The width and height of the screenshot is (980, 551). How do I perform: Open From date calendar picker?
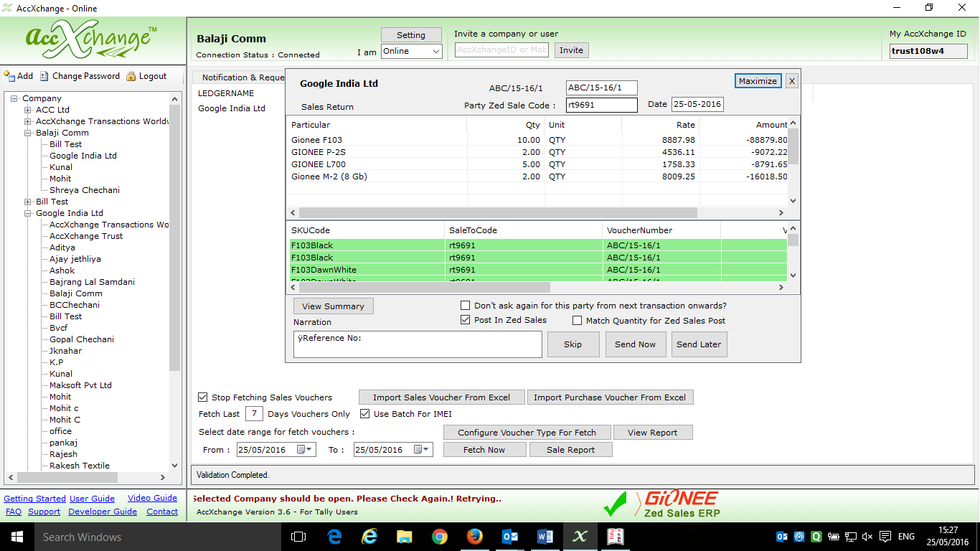click(x=301, y=450)
